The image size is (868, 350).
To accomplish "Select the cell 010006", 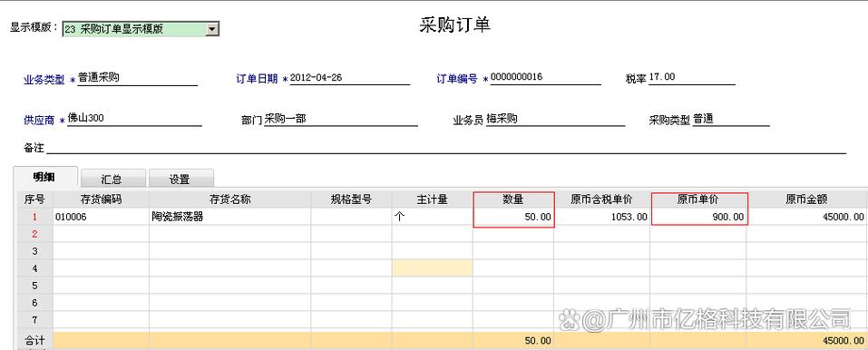I will [101, 217].
